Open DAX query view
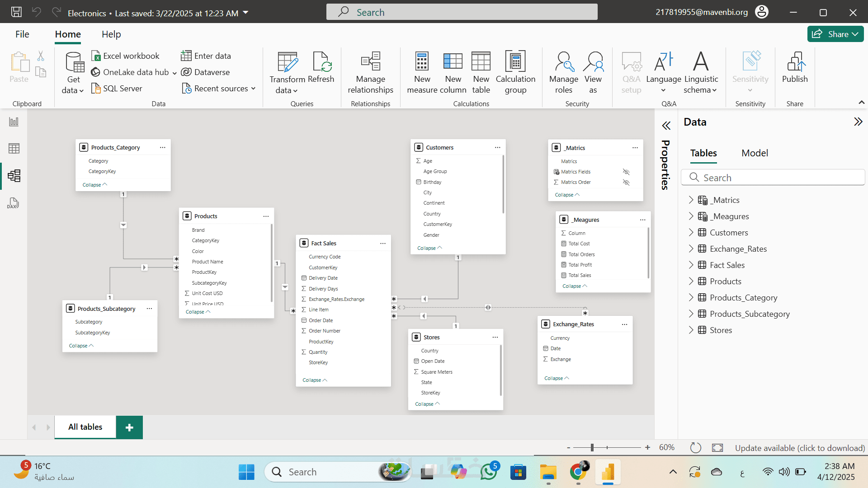 pos(13,203)
